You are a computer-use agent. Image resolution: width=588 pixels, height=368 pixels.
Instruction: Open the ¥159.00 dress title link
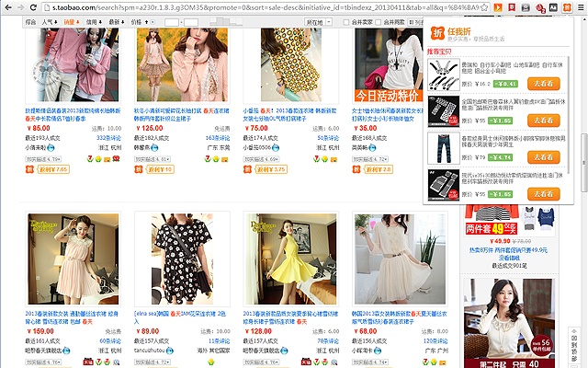pyautogui.click(x=72, y=317)
